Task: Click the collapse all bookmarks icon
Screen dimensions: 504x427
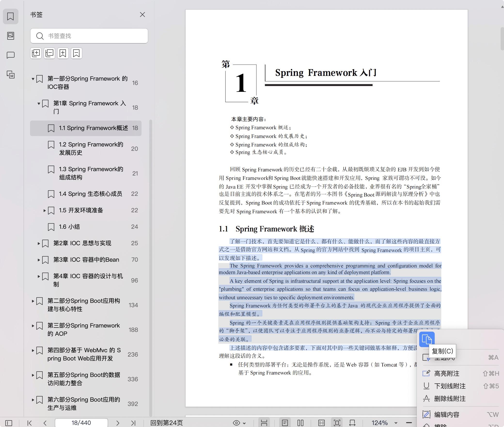Action: point(49,53)
